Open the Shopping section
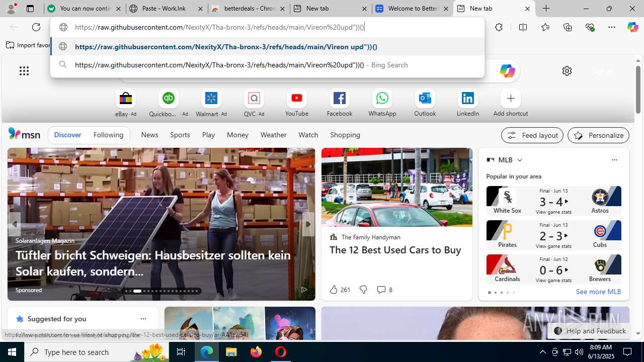Screen dimensions: 644x362 point(345,135)
